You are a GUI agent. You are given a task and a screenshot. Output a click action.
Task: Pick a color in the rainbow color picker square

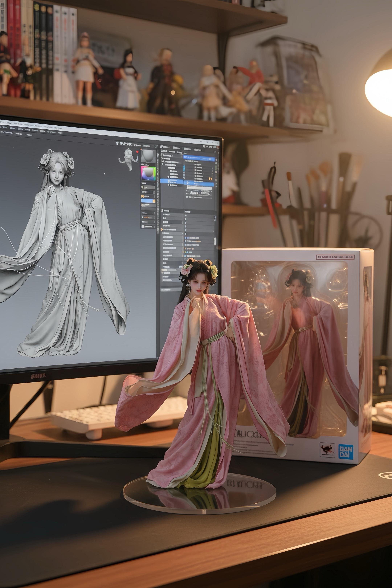click(x=148, y=173)
